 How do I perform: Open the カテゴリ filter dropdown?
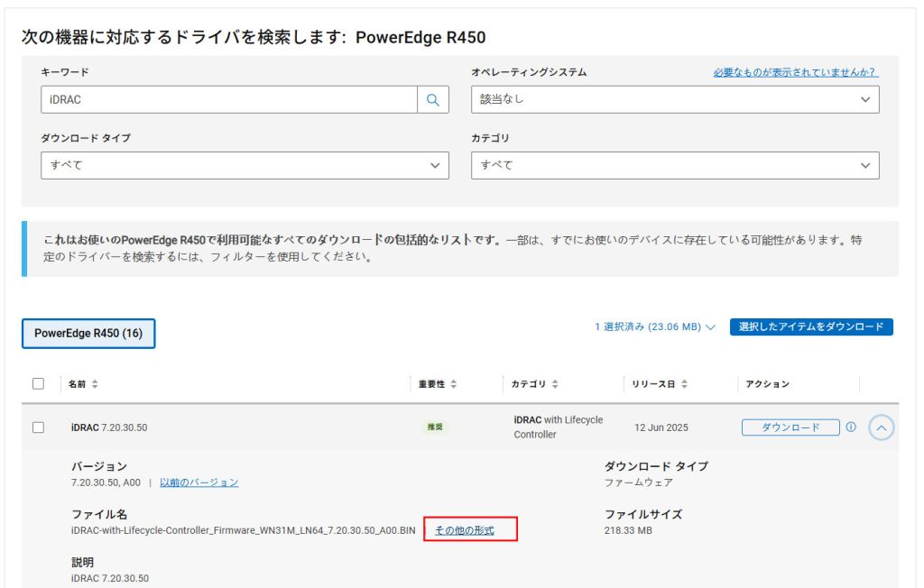675,166
